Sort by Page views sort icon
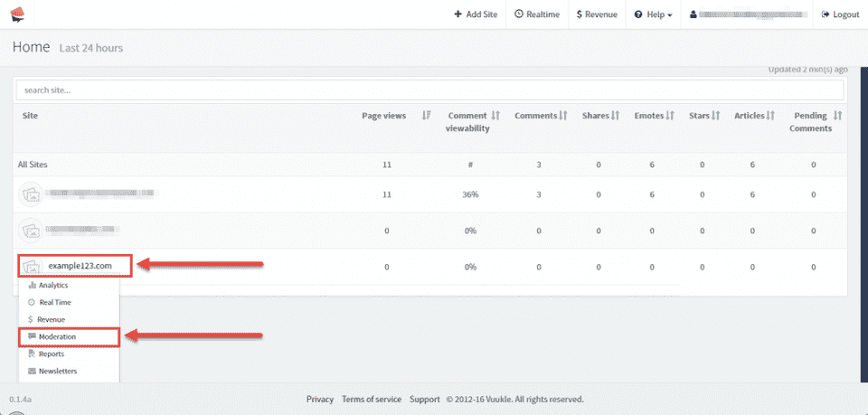Viewport: 868px width, 415px height. [x=426, y=116]
